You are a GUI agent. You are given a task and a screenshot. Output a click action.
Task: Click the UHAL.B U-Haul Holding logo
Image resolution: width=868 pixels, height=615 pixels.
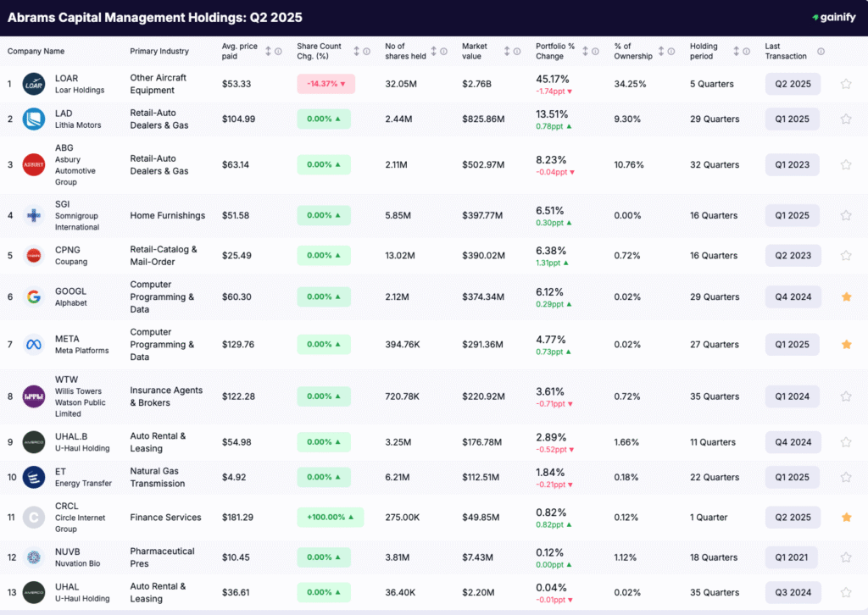click(34, 442)
